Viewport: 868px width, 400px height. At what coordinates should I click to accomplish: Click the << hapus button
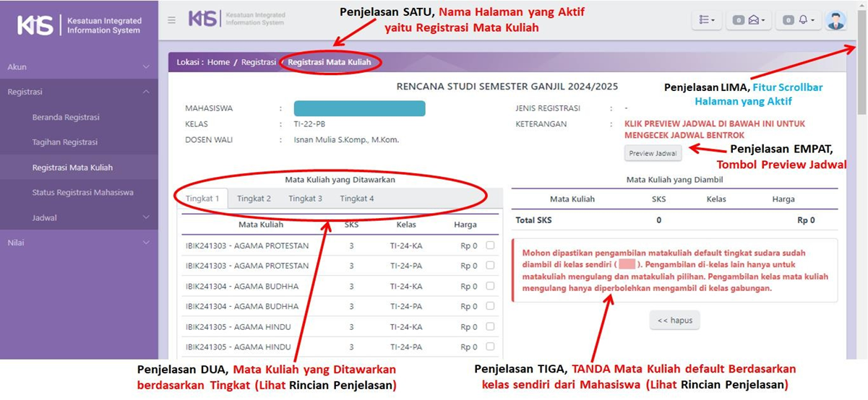point(674,320)
